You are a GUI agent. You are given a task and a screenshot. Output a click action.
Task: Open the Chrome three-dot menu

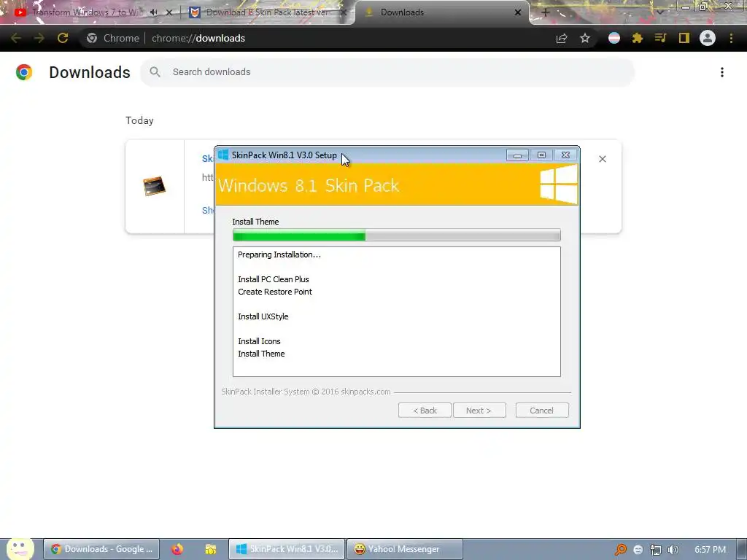click(731, 38)
